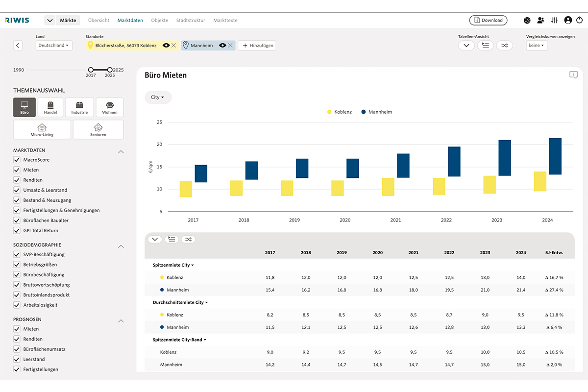This screenshot has height=392, width=588.
Task: Open the Land Deutschland dropdown
Action: point(54,46)
